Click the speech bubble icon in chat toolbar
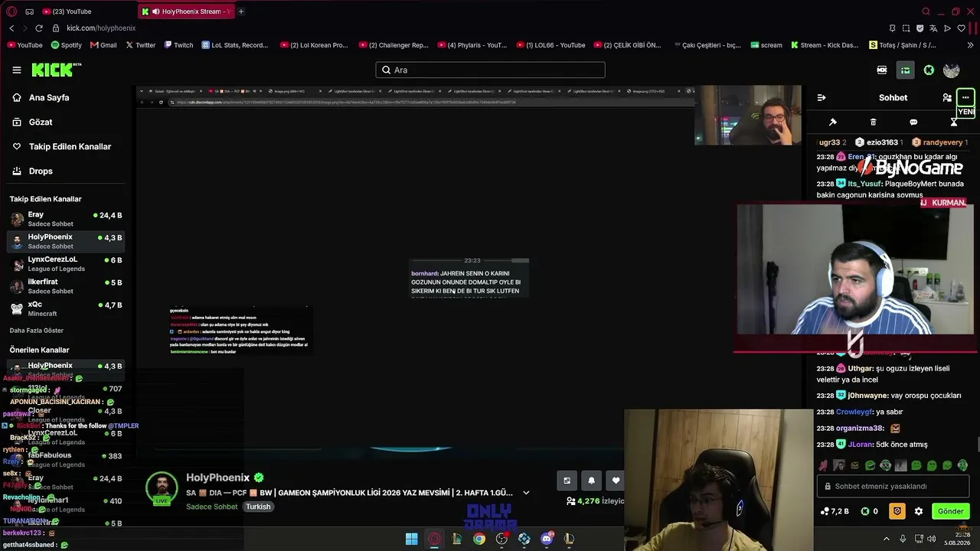 [913, 122]
